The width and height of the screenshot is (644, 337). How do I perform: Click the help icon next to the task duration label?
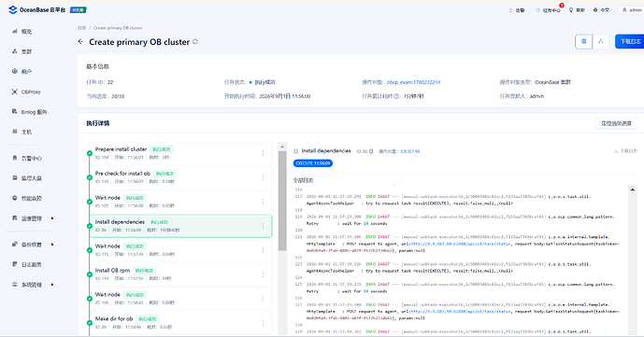click(396, 96)
